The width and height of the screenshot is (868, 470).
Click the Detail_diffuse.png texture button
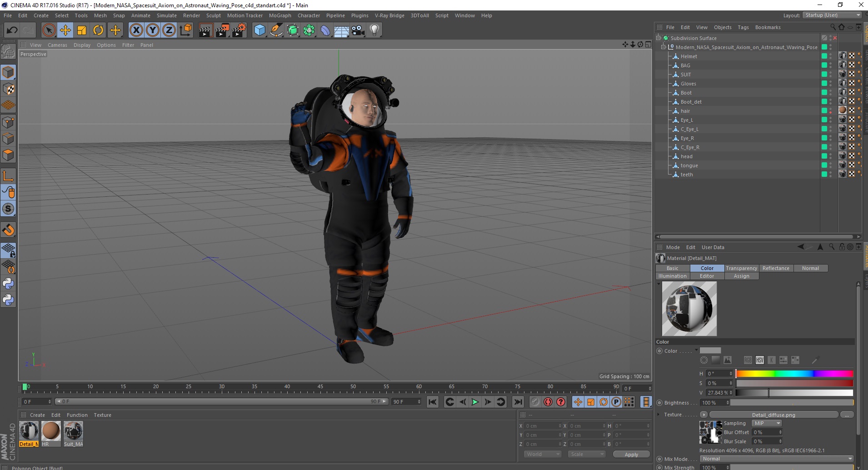pos(773,415)
